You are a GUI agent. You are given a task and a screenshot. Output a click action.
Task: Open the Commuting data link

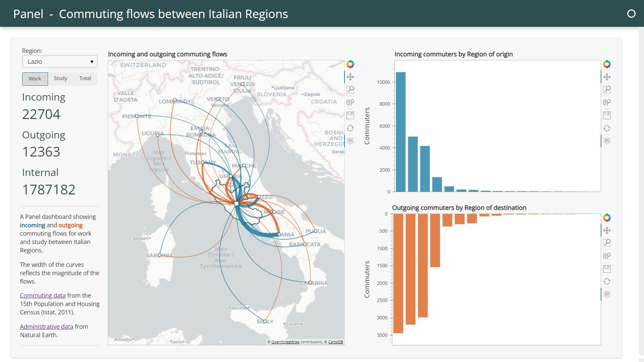click(43, 295)
